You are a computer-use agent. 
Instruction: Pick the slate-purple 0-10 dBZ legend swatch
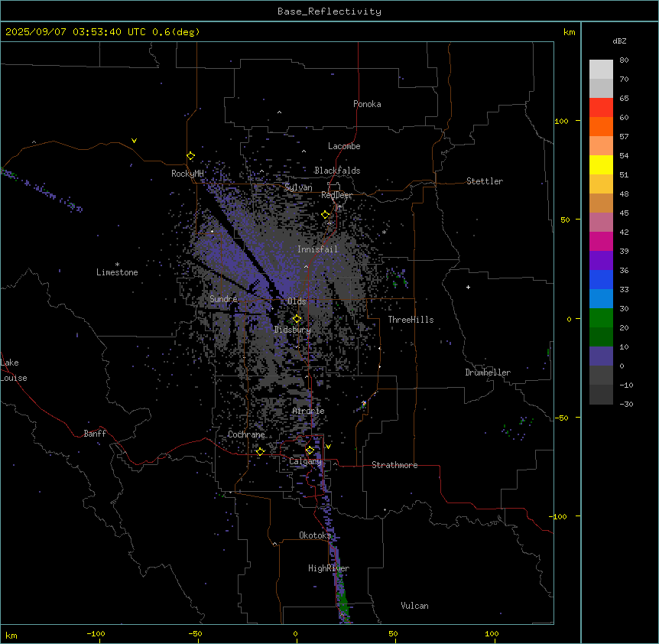tap(601, 356)
